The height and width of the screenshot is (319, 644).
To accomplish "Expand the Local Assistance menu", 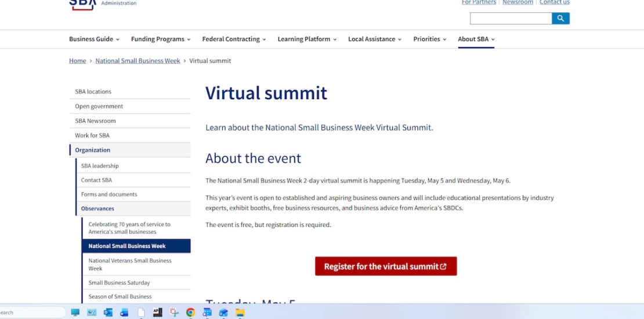I will pyautogui.click(x=375, y=39).
